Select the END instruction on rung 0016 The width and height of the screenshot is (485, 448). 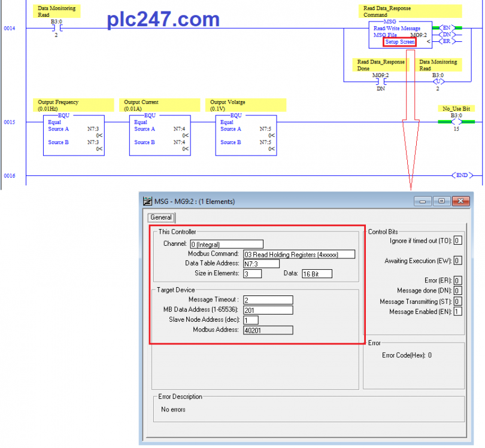click(x=462, y=175)
